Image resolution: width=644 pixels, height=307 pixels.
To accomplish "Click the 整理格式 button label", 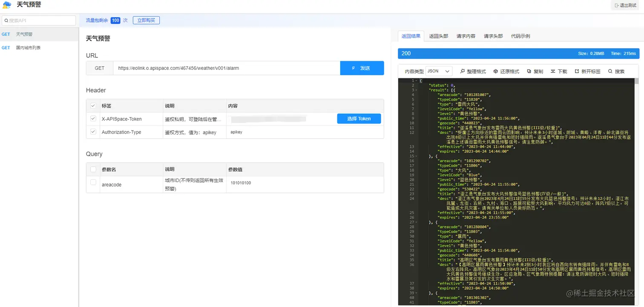I will tap(476, 72).
